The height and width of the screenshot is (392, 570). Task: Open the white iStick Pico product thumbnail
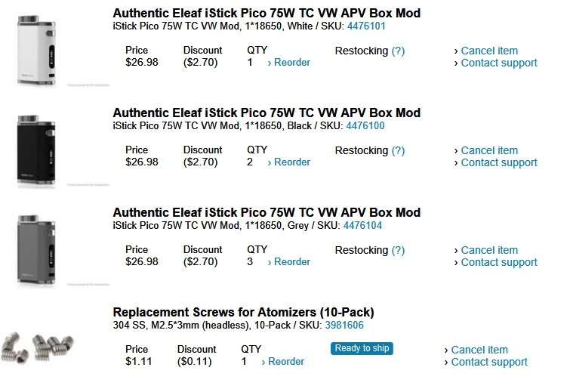37,45
